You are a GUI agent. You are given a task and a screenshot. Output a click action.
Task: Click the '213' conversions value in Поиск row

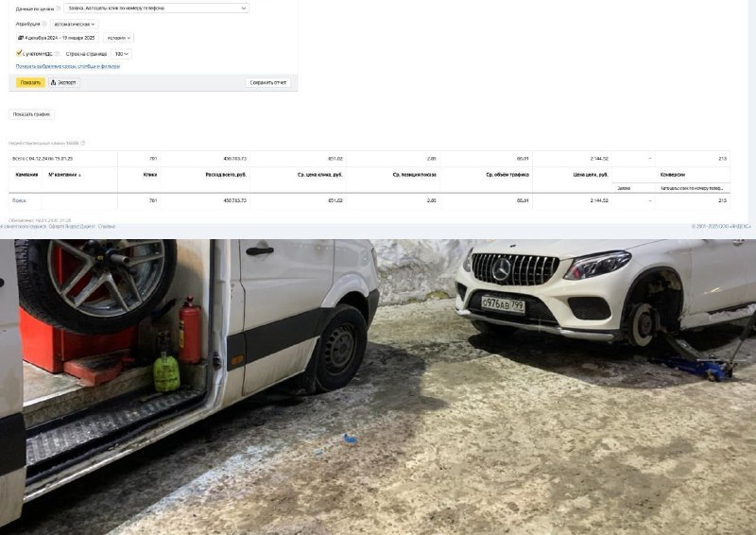coord(722,200)
